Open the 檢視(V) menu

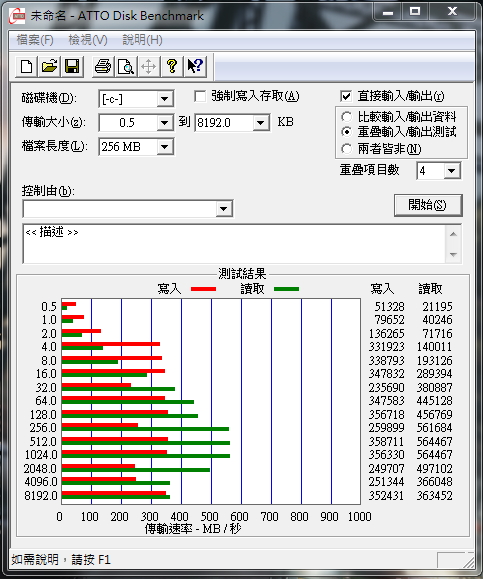[x=88, y=40]
